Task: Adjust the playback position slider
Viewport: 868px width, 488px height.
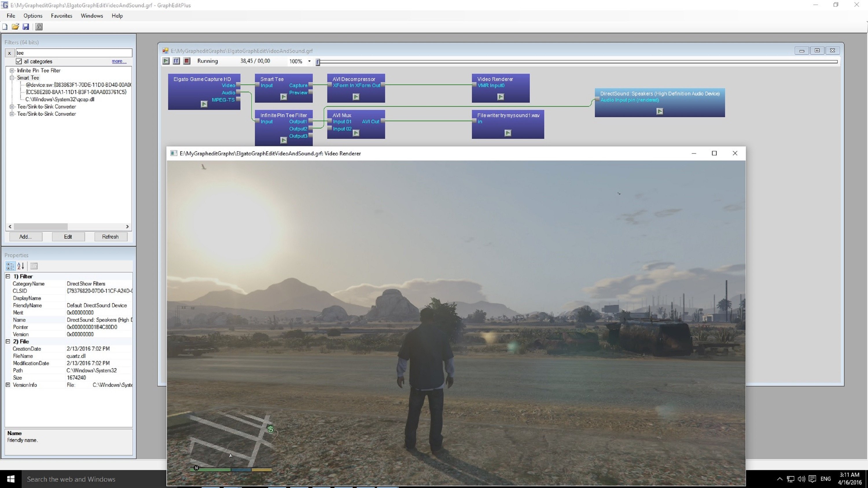Action: click(x=318, y=61)
